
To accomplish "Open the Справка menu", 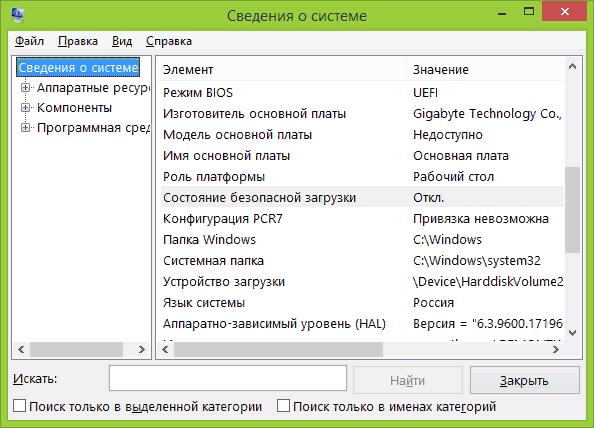I will click(169, 41).
